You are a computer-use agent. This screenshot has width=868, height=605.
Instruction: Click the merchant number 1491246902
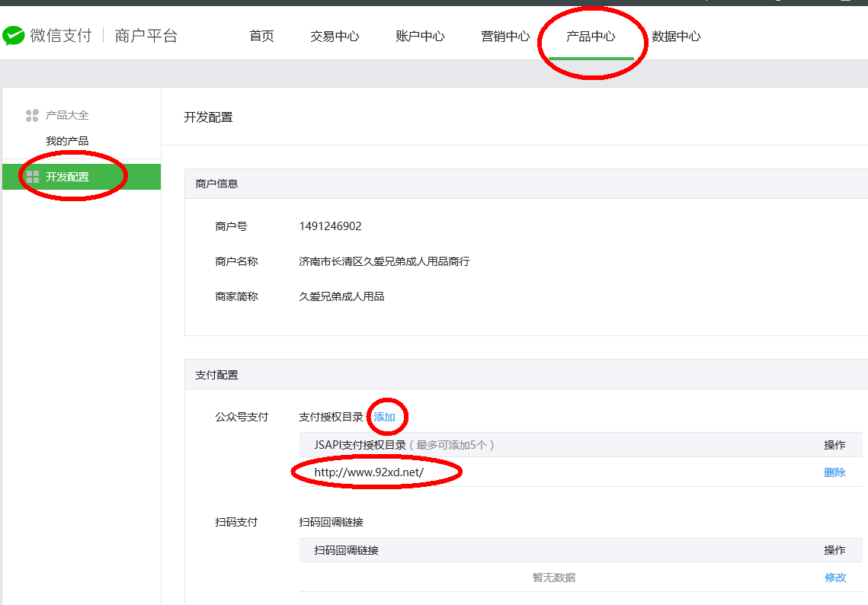point(330,226)
